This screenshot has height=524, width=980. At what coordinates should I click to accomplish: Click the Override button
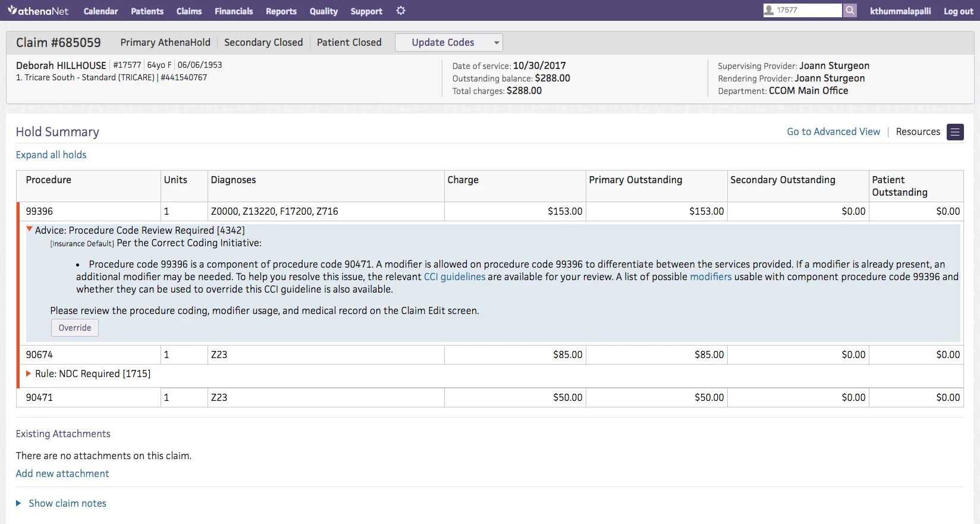tap(75, 328)
